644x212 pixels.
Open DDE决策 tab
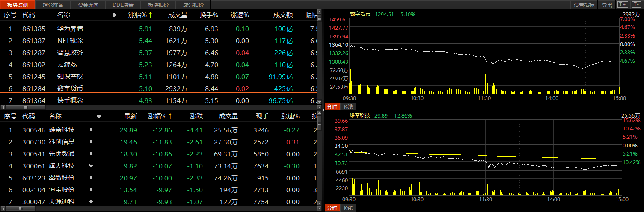(123, 5)
